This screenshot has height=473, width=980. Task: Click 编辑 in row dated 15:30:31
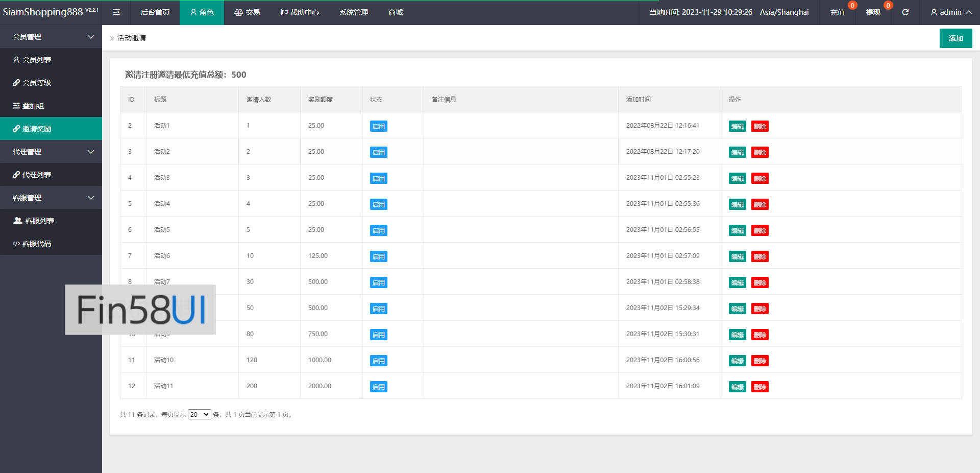point(738,335)
